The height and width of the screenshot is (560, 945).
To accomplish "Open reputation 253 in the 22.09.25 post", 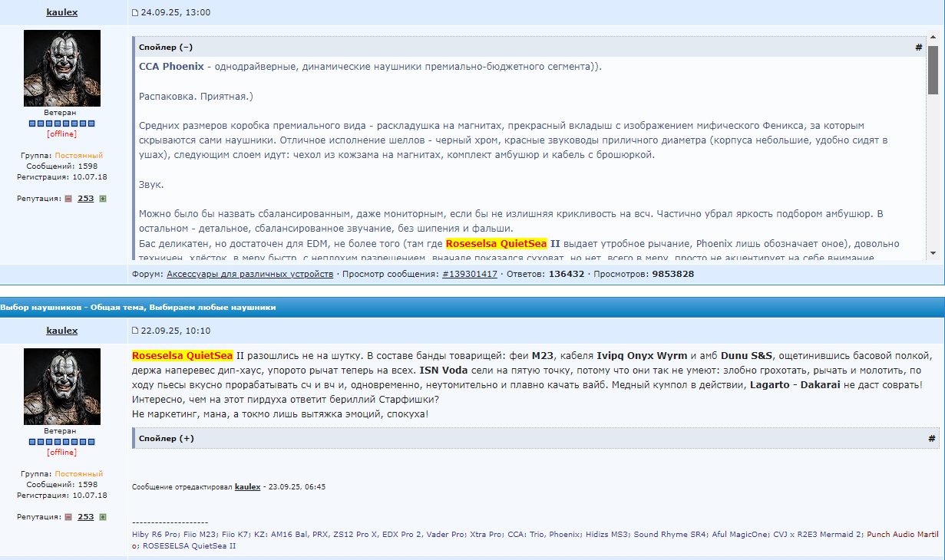I will [x=85, y=517].
